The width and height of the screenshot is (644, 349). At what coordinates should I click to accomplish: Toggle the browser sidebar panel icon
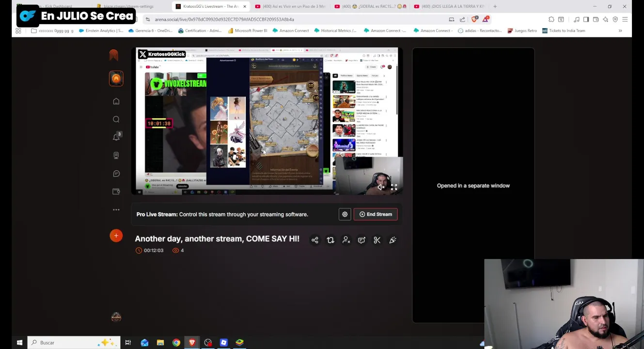click(x=586, y=19)
